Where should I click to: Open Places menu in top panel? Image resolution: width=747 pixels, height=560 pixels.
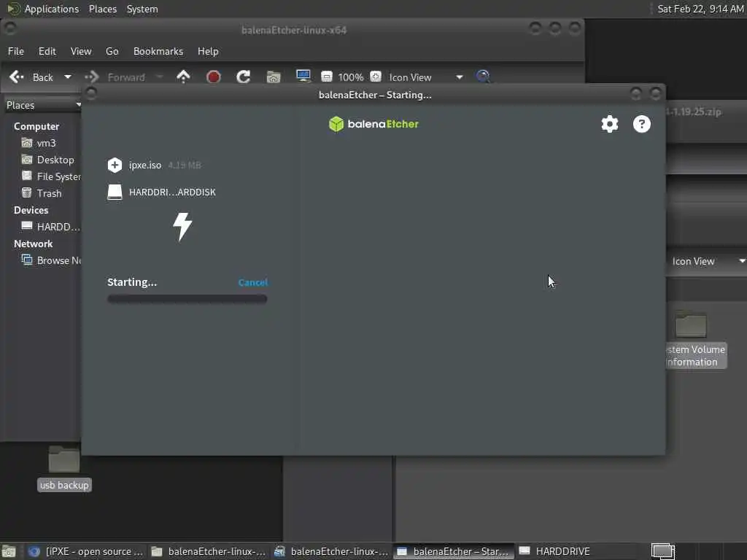pyautogui.click(x=103, y=9)
